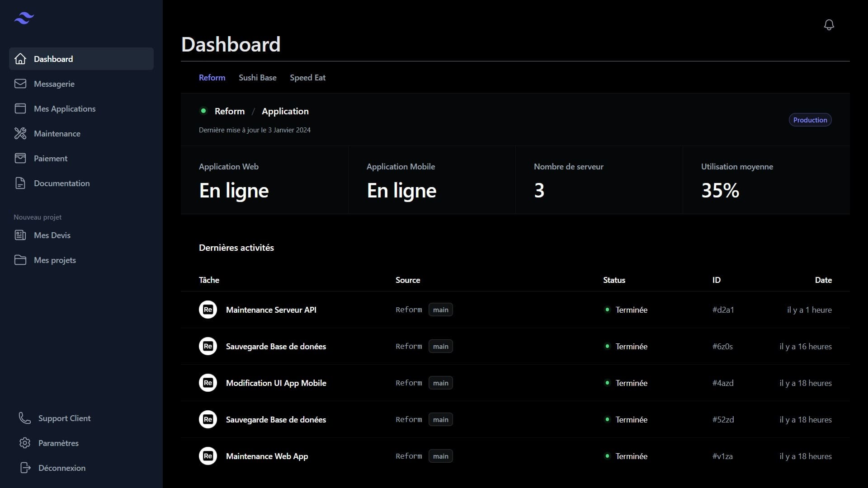Click the Déconnexion logout icon

point(25,468)
